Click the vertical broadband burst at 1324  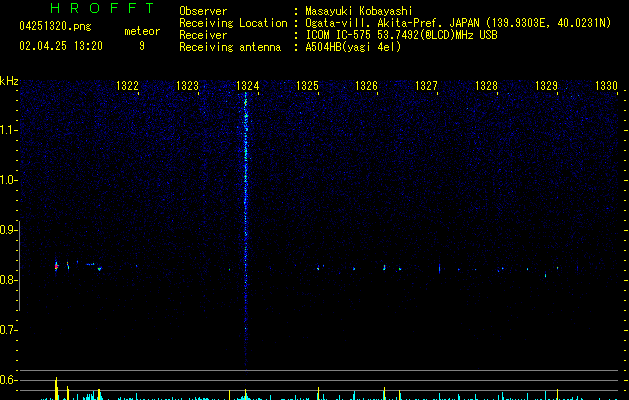point(246,231)
